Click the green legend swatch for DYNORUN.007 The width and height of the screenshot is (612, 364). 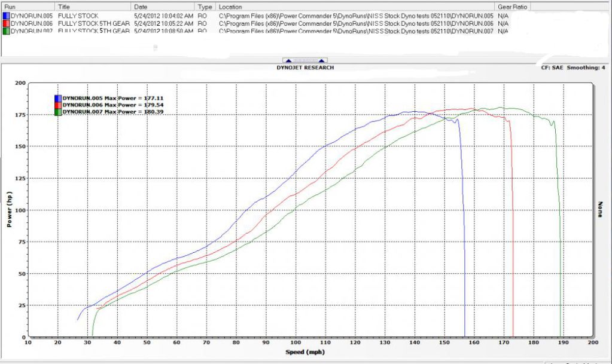57,111
